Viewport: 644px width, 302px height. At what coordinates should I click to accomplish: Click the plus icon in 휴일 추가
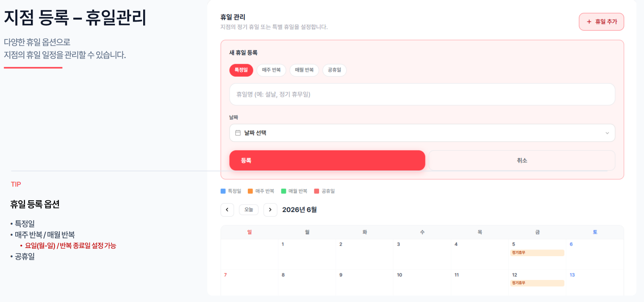click(588, 22)
